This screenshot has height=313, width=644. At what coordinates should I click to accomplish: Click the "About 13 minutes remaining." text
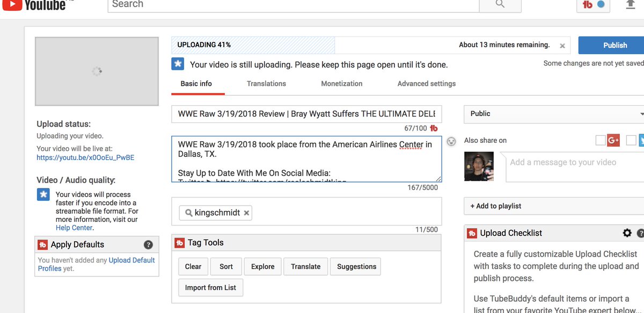pyautogui.click(x=504, y=45)
